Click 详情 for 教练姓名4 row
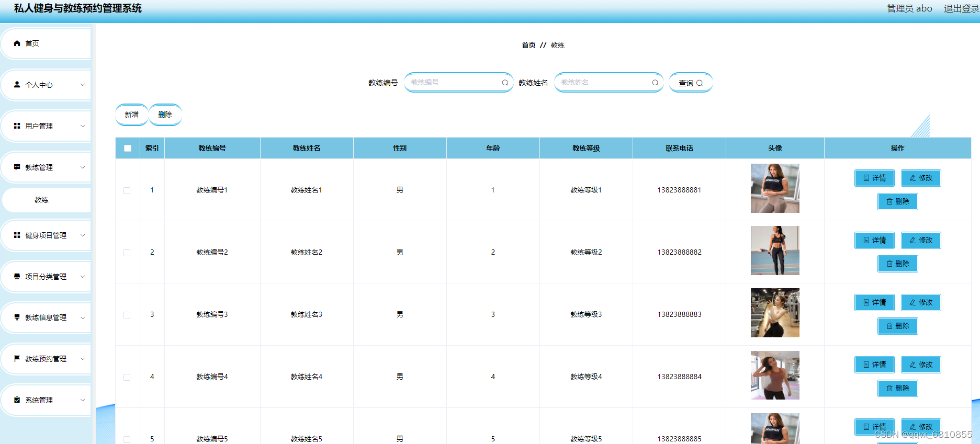980x444 pixels. (x=874, y=365)
